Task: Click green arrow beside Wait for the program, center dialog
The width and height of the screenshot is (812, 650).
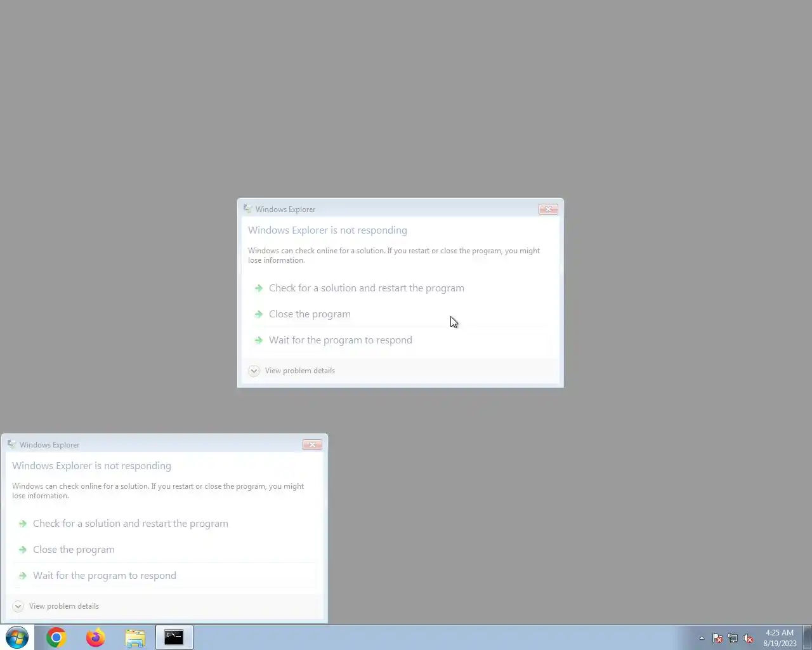Action: [259, 340]
